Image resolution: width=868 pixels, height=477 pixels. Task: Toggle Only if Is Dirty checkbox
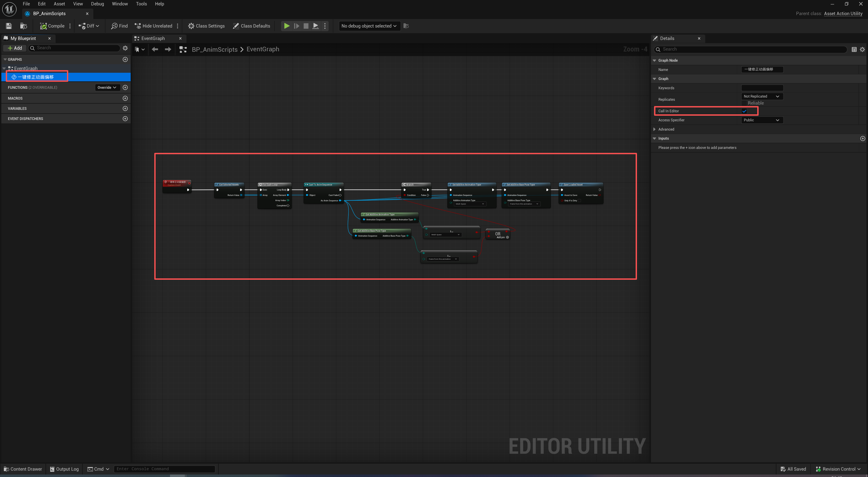coord(579,200)
